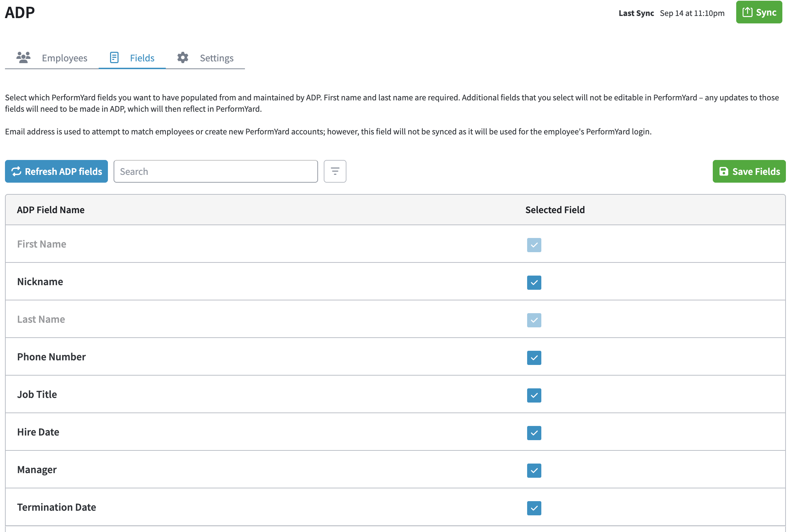
Task: Click the Sync button
Action: click(x=759, y=12)
